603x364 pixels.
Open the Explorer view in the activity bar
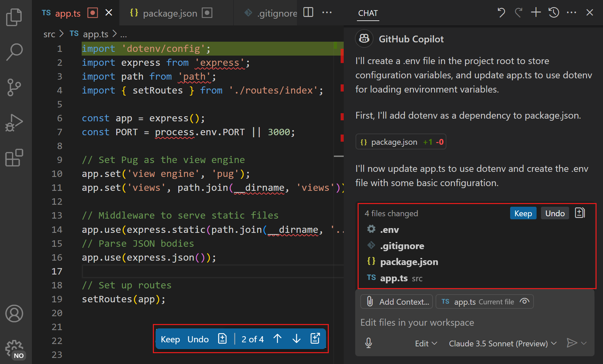click(x=14, y=17)
